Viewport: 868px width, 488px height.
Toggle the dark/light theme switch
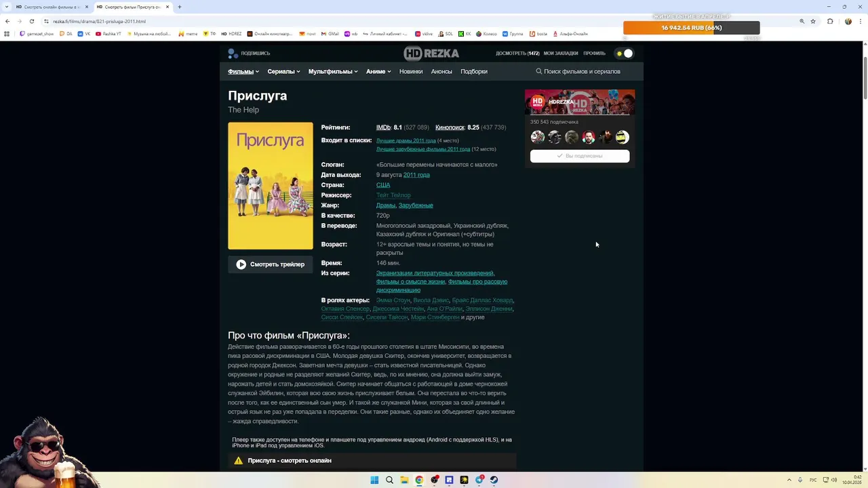tap(625, 53)
